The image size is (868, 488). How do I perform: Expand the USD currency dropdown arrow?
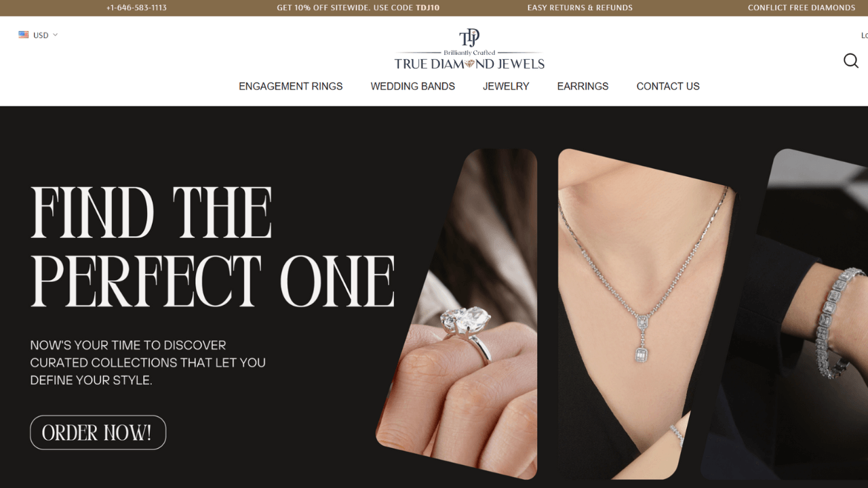click(56, 35)
